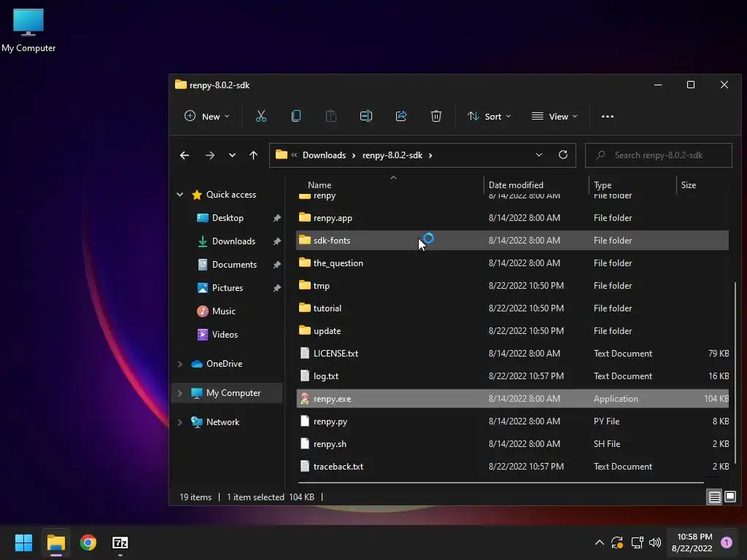
Task: Open Music in navigation pane
Action: tap(223, 311)
